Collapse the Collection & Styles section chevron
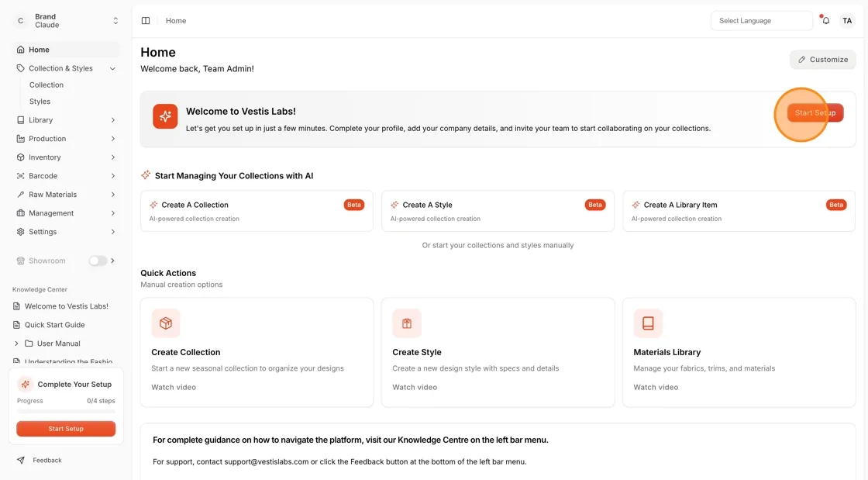 pyautogui.click(x=113, y=69)
